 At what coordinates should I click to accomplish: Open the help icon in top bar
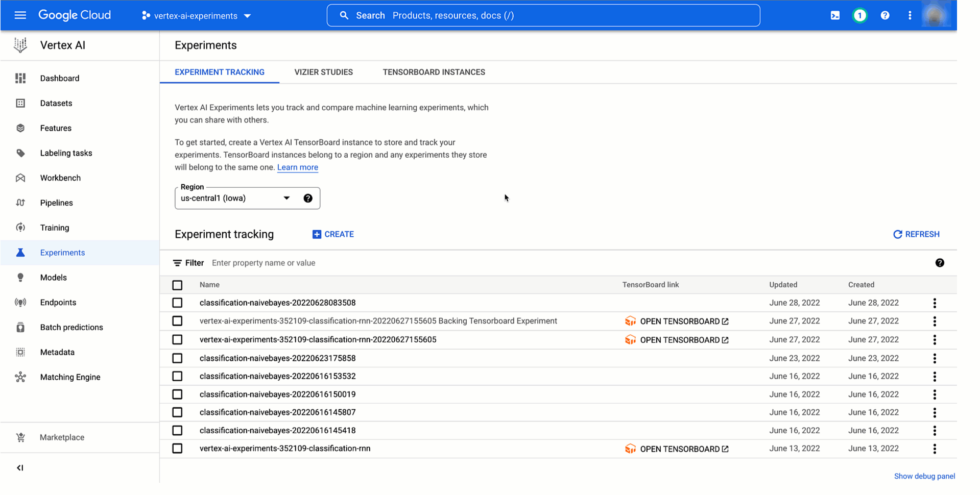point(885,15)
